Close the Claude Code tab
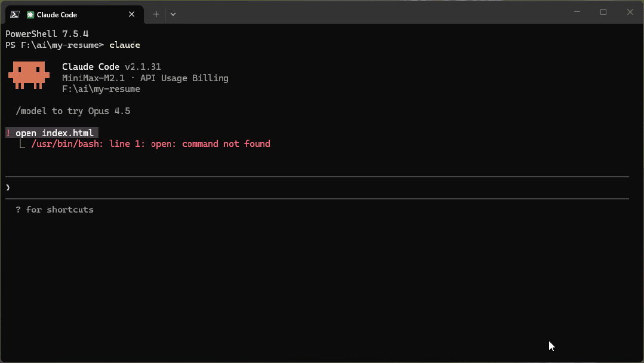 click(131, 14)
